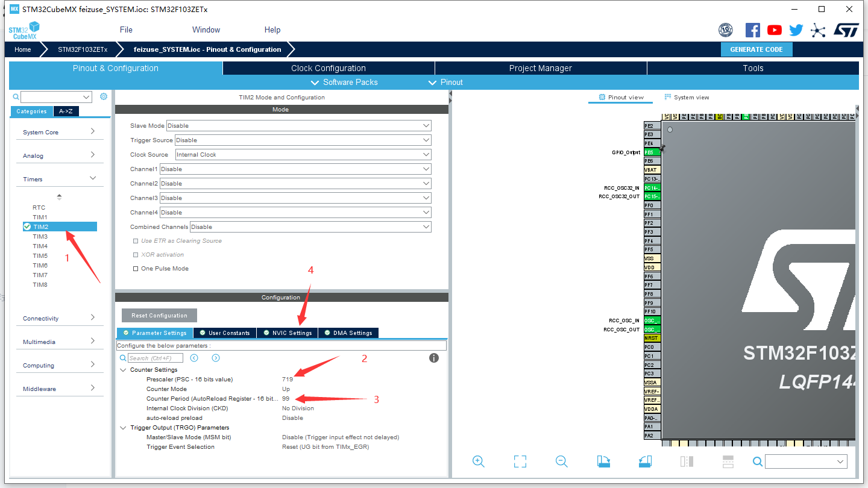
Task: Open the YouTube icon link
Action: [x=775, y=30]
